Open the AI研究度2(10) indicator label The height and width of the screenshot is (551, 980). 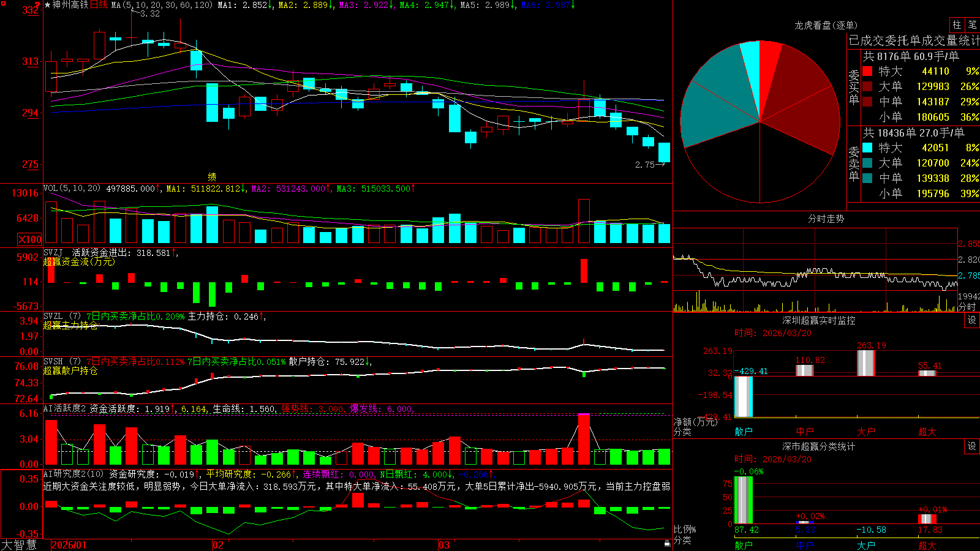coord(73,474)
